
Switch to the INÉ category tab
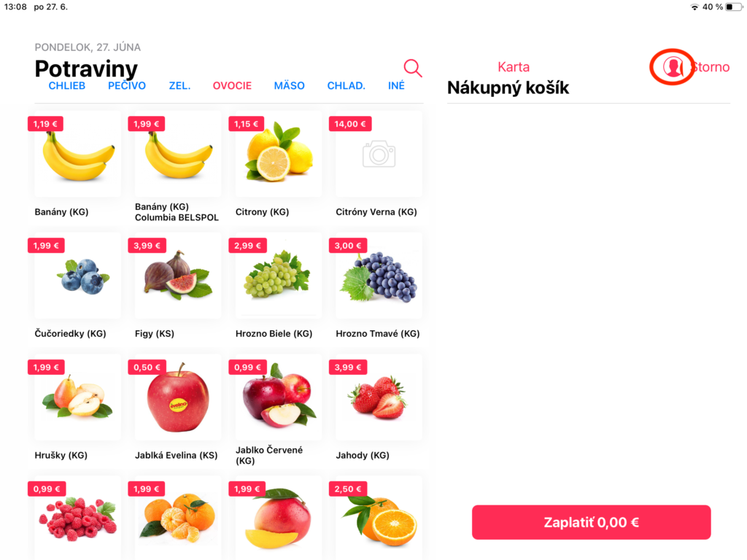396,86
